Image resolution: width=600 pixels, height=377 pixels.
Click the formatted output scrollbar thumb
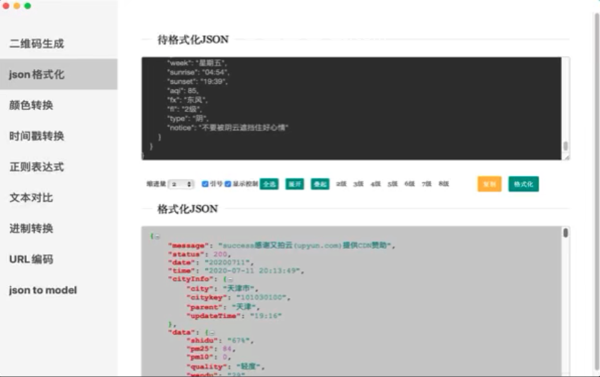[566, 233]
